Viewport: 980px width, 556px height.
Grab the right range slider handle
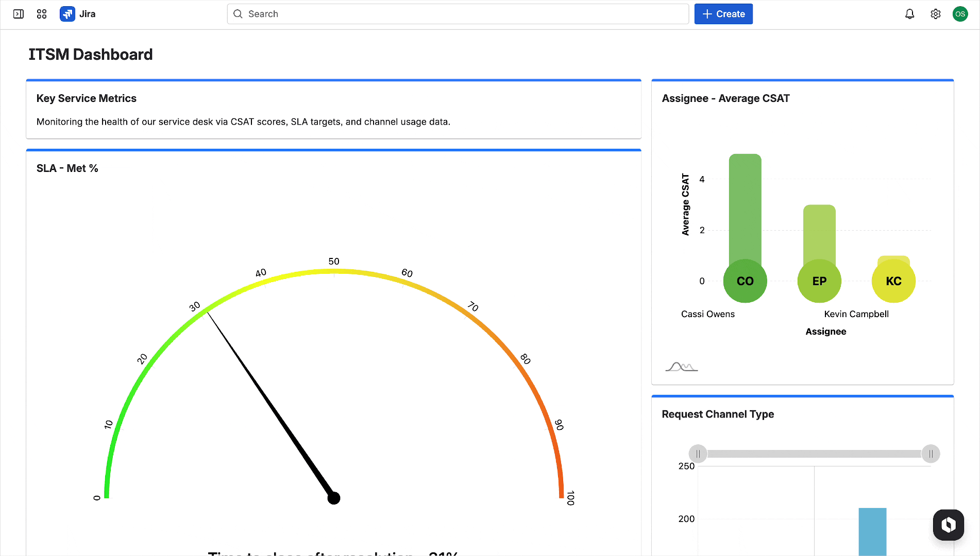[931, 454]
